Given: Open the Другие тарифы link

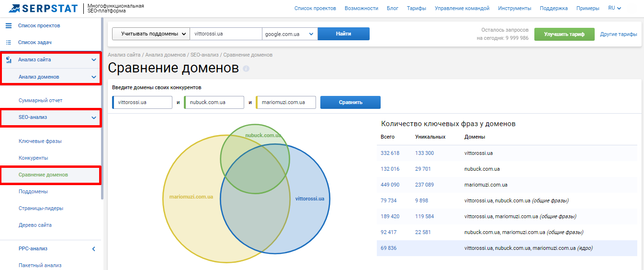Looking at the screenshot, I should [618, 34].
